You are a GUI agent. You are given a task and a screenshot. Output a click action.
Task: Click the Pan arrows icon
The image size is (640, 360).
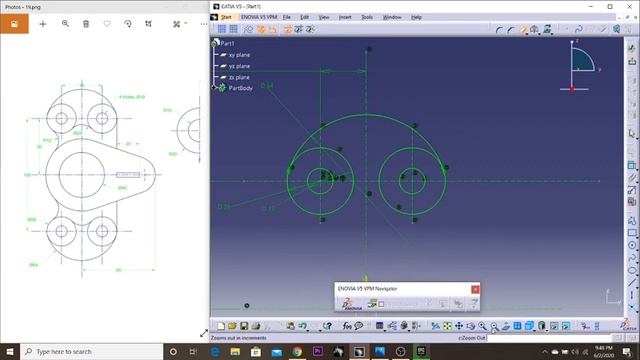[x=459, y=326]
